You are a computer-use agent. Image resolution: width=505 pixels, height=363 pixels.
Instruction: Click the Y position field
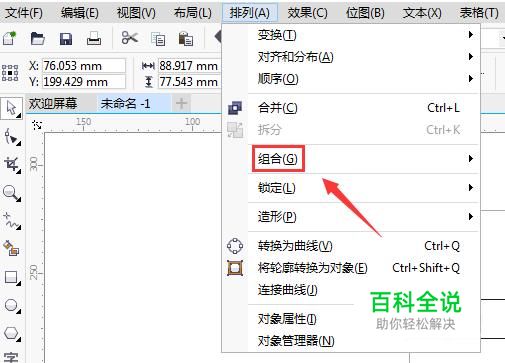[84, 82]
